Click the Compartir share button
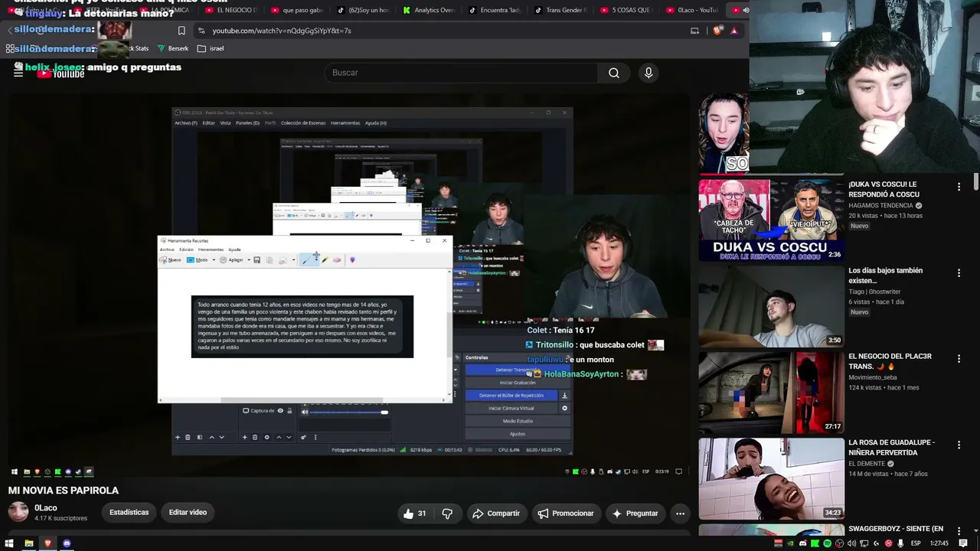 click(496, 514)
